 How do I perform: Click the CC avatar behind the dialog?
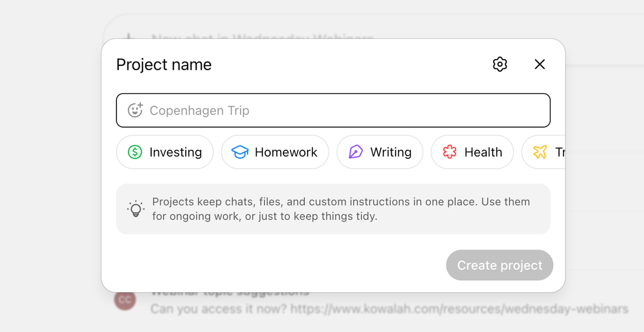(x=125, y=301)
